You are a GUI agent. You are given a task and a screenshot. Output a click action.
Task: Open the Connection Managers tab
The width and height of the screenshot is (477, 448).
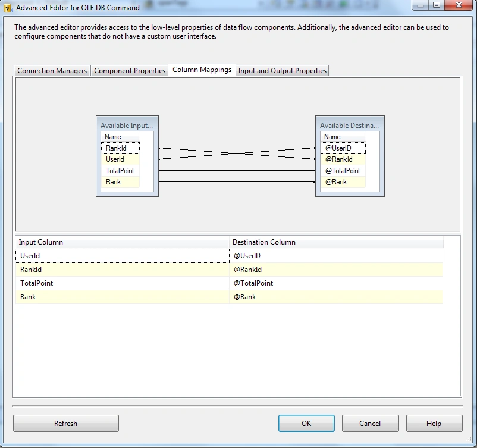pos(52,71)
